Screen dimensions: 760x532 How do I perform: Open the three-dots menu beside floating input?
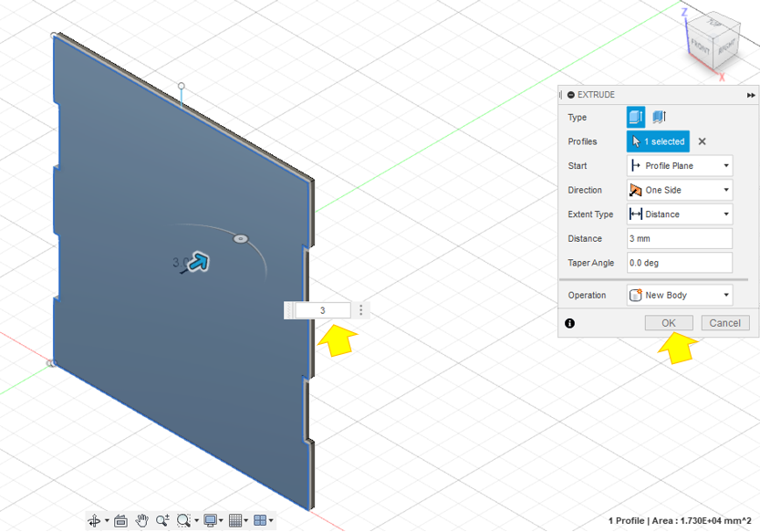[361, 310]
